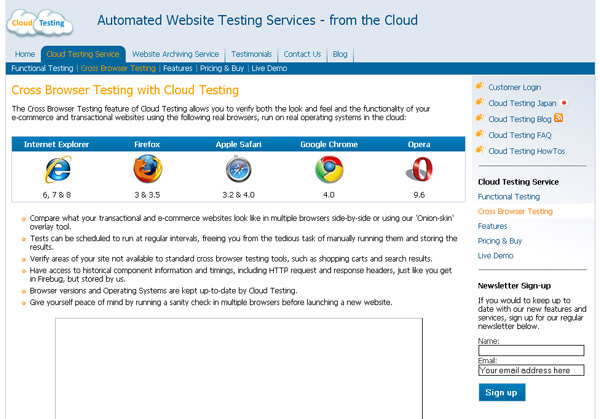Click Cross Browser Testing in the sidebar

coord(515,212)
